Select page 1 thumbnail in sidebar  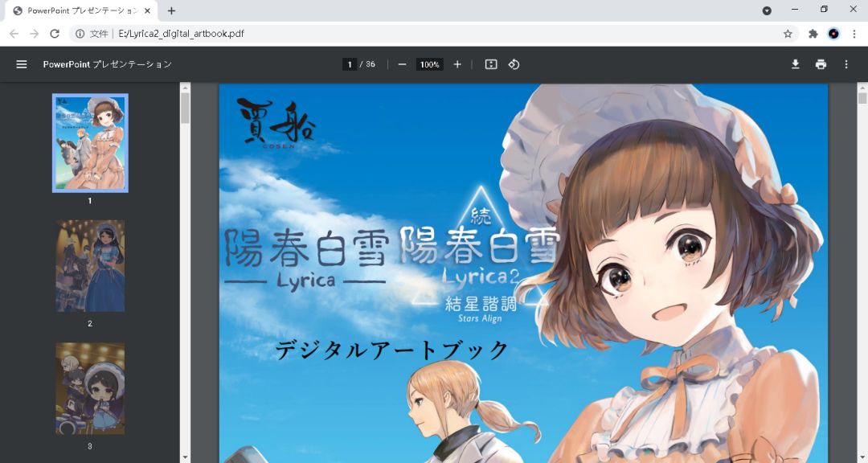90,143
